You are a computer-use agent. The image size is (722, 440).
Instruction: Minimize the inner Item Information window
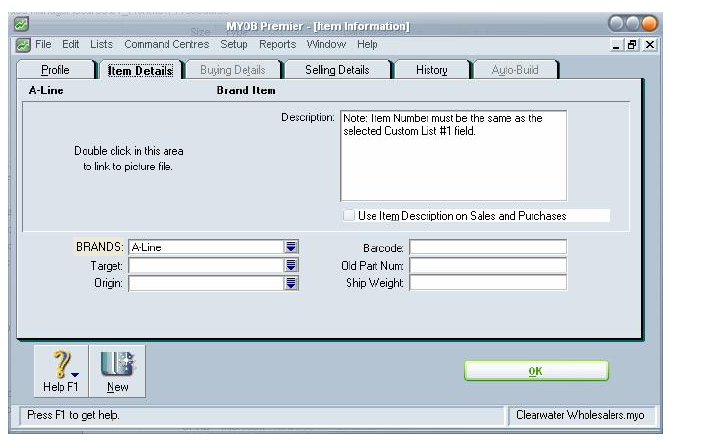(616, 45)
